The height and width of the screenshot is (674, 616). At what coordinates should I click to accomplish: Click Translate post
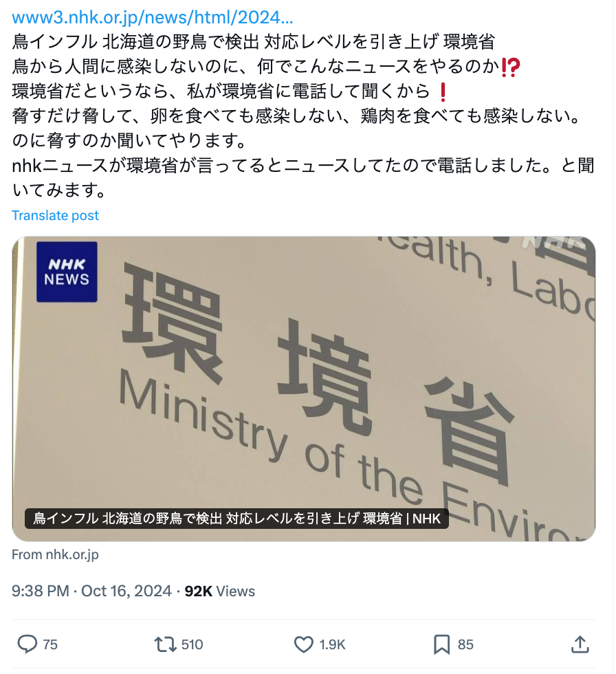click(55, 215)
